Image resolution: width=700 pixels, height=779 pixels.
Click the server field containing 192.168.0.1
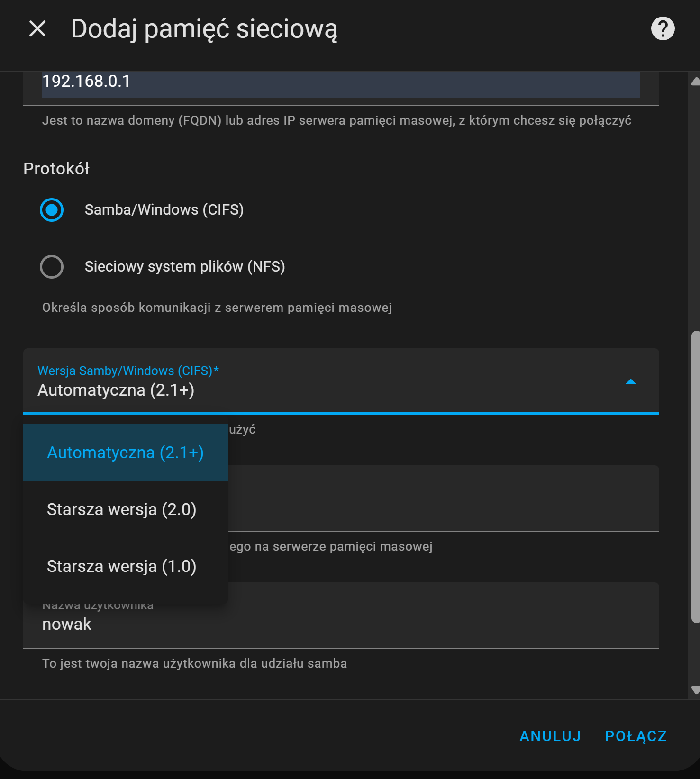click(x=340, y=82)
